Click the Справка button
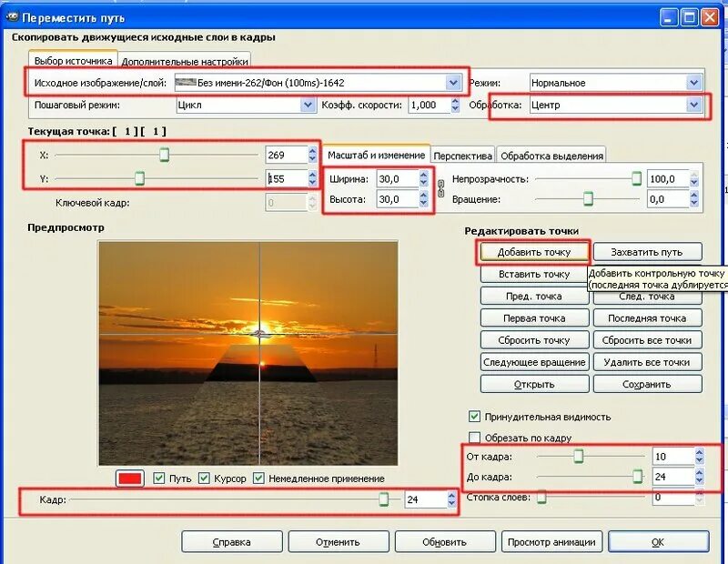Screen dimensions: 728x564 (x=232, y=542)
